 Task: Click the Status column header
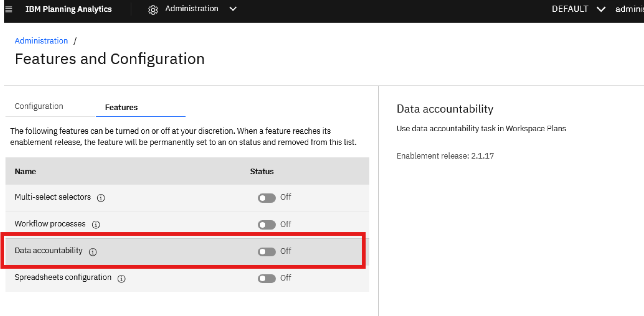pos(262,171)
